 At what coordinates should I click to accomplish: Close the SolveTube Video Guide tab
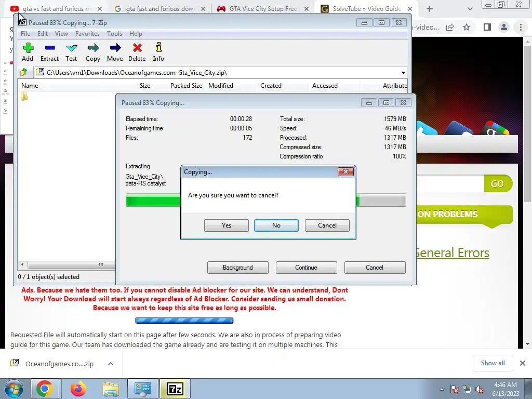click(x=410, y=9)
